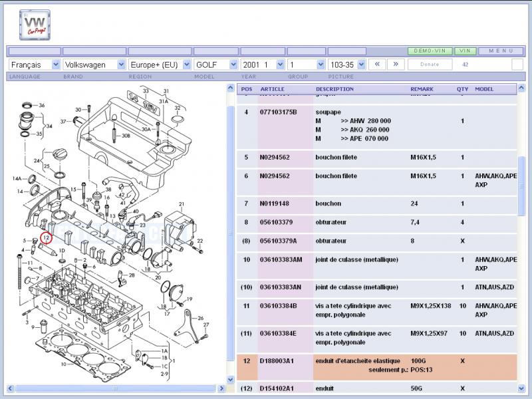Click the '>> AKQ 260 000' line
The height and width of the screenshot is (399, 532).
click(364, 130)
